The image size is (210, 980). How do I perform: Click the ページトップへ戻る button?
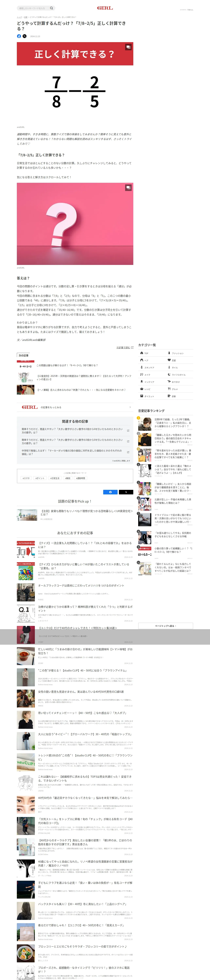click(x=165, y=626)
